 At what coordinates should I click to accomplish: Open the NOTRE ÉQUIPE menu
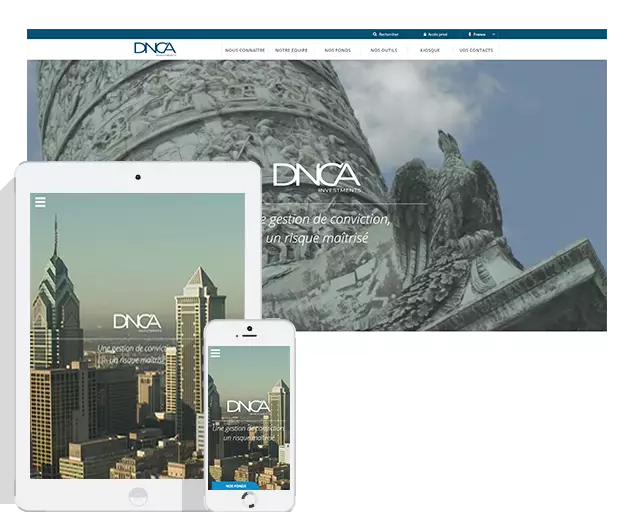(x=291, y=51)
